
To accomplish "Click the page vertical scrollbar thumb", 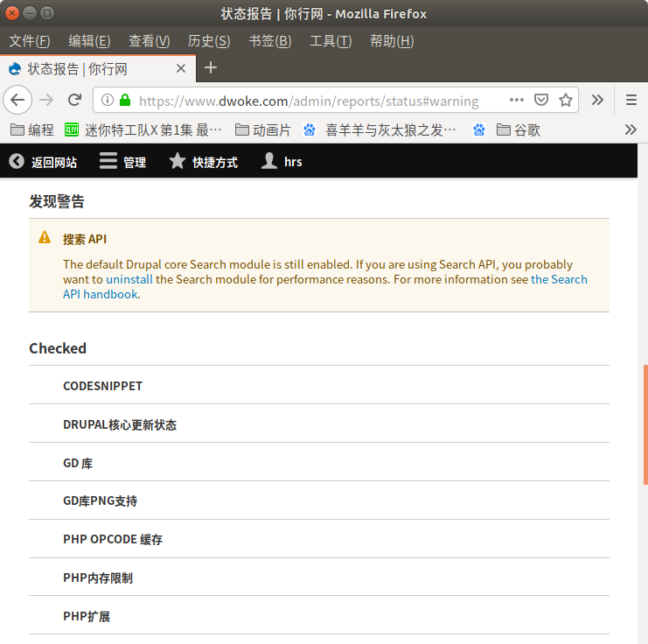I will tap(645, 424).
